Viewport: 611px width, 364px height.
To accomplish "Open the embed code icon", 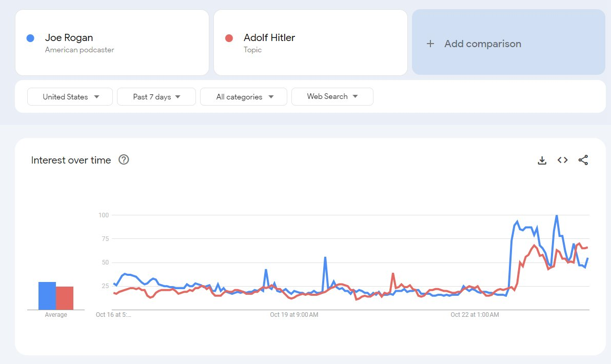I will (x=562, y=160).
